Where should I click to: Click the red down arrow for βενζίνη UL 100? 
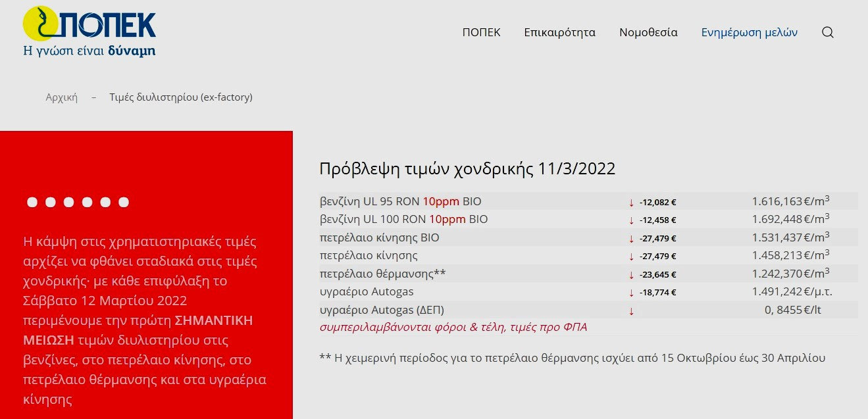(x=631, y=220)
